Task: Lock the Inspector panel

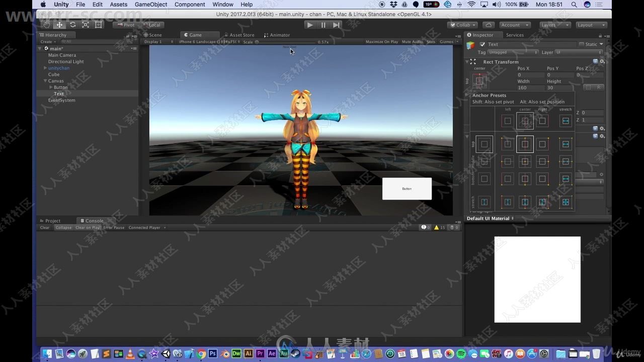Action: pyautogui.click(x=600, y=35)
